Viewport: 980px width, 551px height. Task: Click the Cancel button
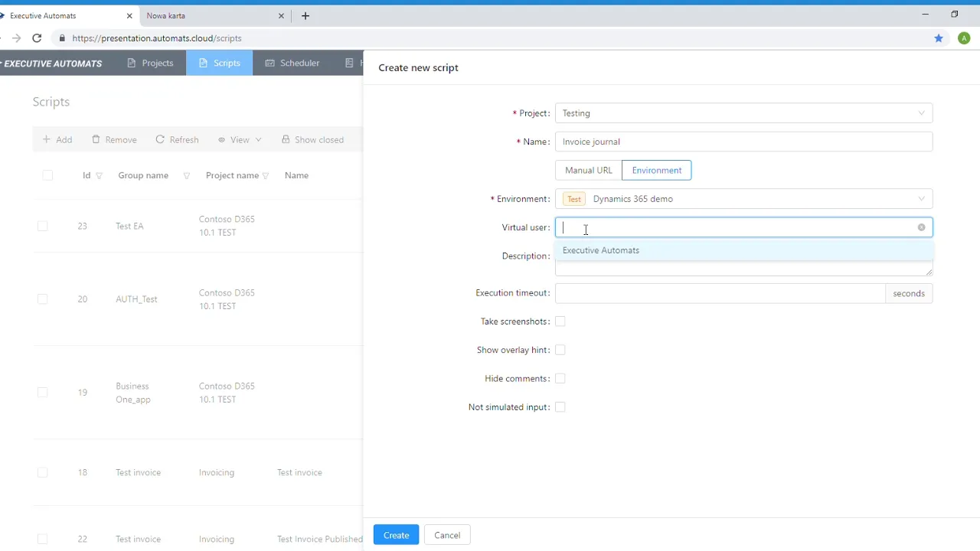(x=446, y=535)
